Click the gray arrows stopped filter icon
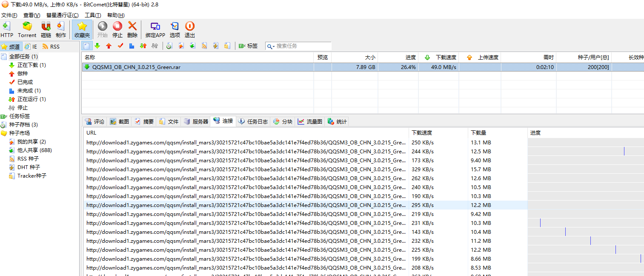The width and height of the screenshot is (644, 276). 155,46
